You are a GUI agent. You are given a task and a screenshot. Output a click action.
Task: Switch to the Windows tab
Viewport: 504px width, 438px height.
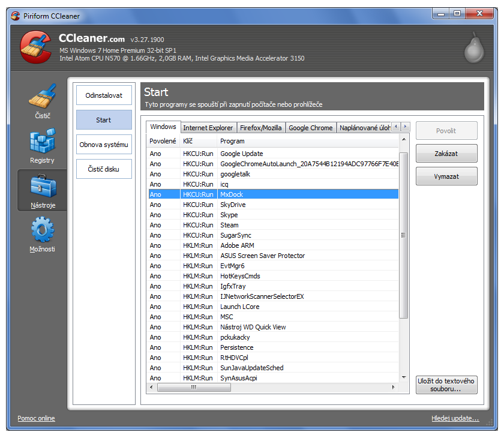[x=163, y=127]
